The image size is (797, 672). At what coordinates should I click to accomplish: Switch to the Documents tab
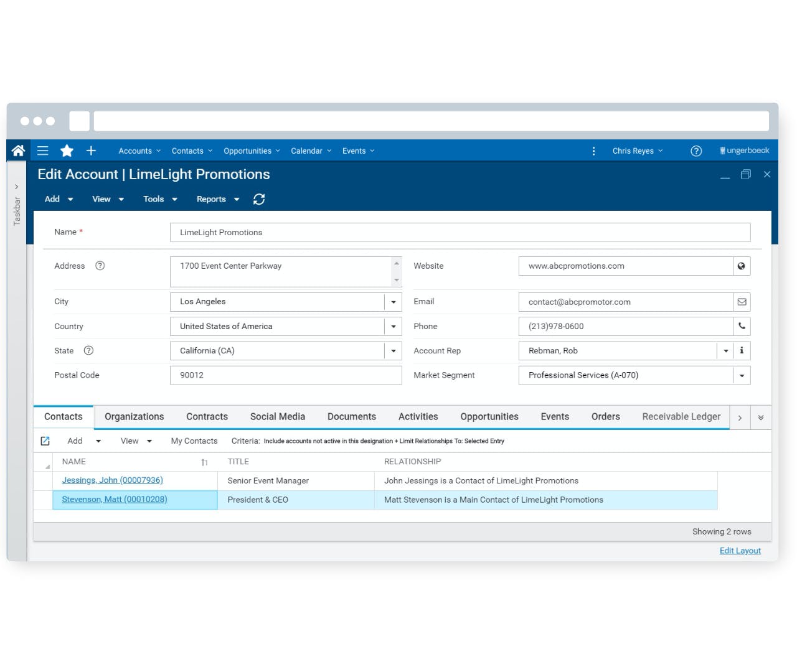(352, 417)
